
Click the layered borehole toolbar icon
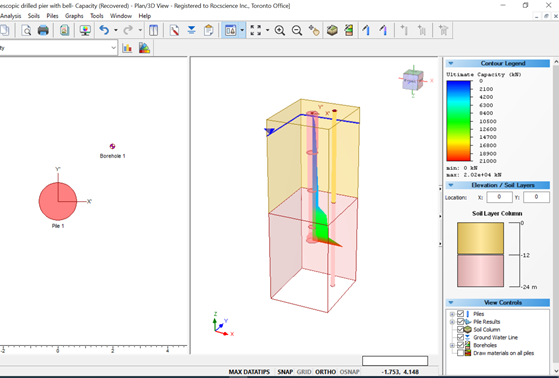(349, 30)
